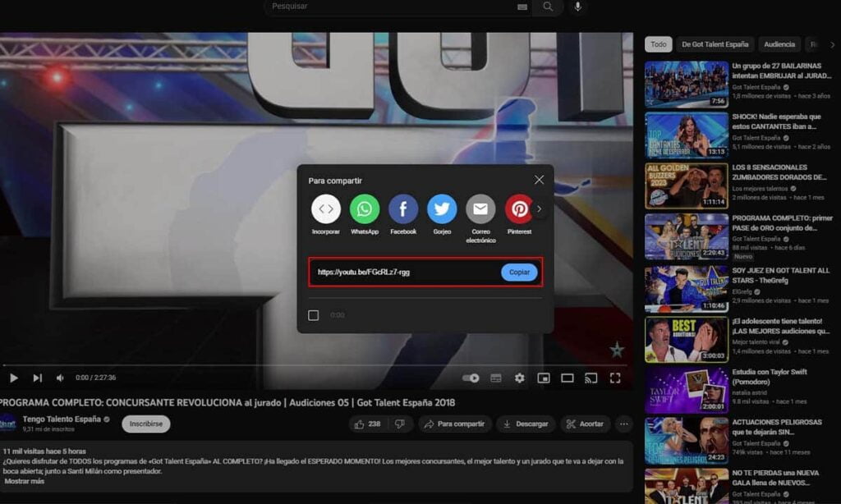
Task: Select the Audiencia filter chip
Action: coord(779,44)
